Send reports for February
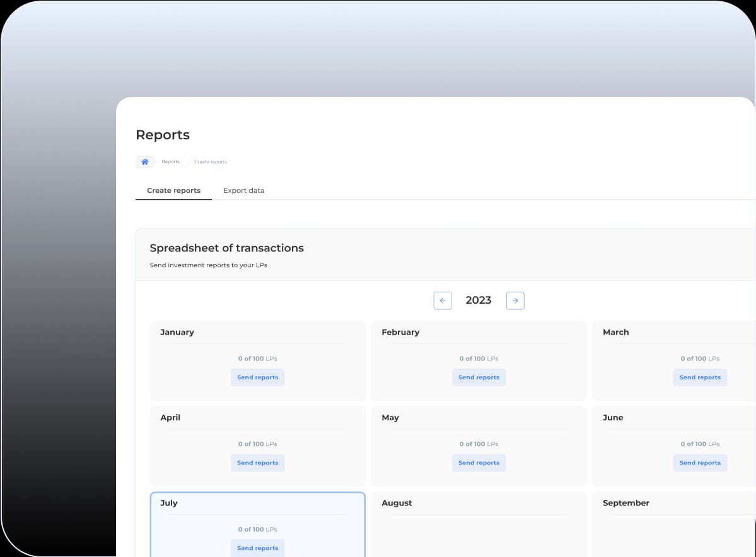Viewport: 756px width, 557px height. click(x=479, y=377)
